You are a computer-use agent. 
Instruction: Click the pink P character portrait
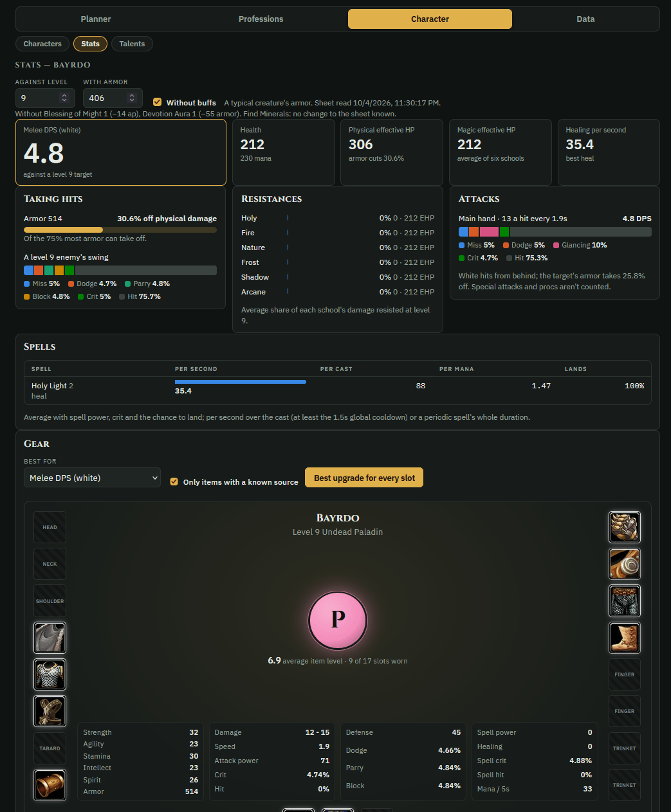pyautogui.click(x=338, y=620)
